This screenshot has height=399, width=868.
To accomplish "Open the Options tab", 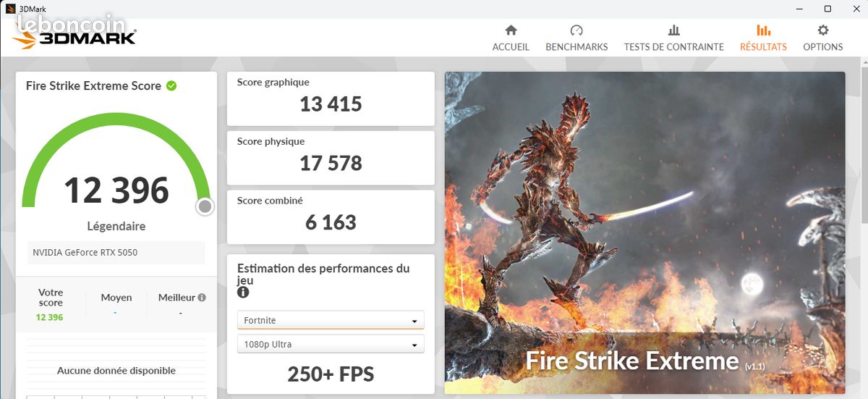I will [822, 38].
